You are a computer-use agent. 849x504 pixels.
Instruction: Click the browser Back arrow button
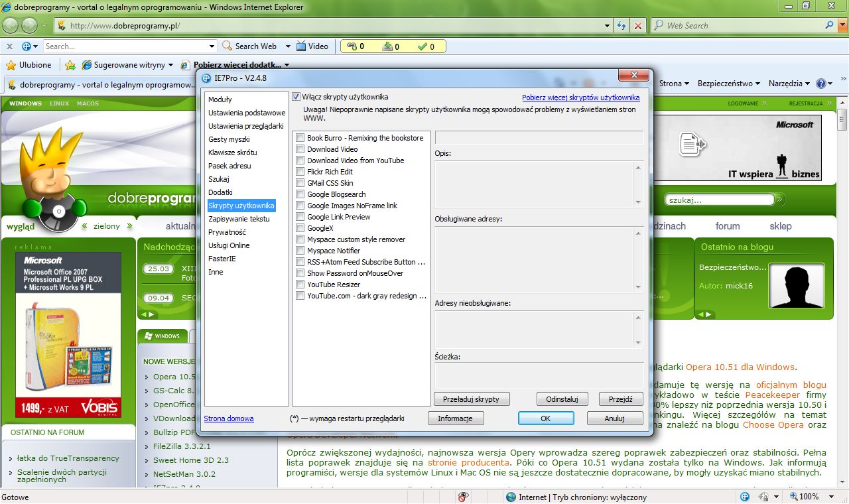pos(11,26)
